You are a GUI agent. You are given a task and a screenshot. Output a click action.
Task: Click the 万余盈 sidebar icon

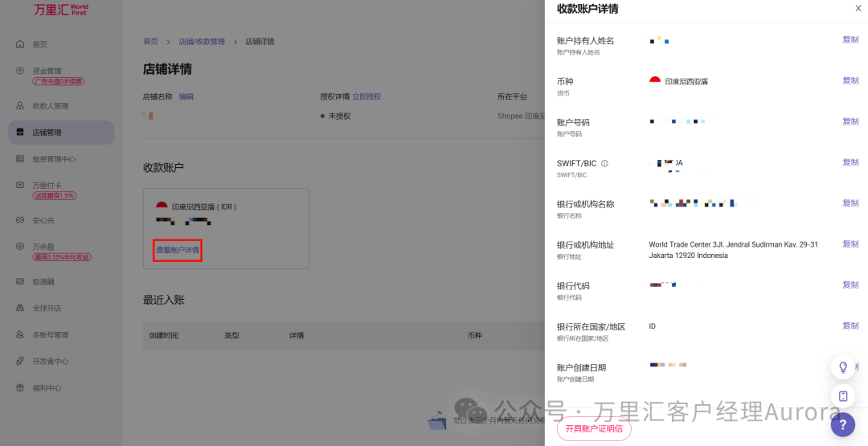20,247
